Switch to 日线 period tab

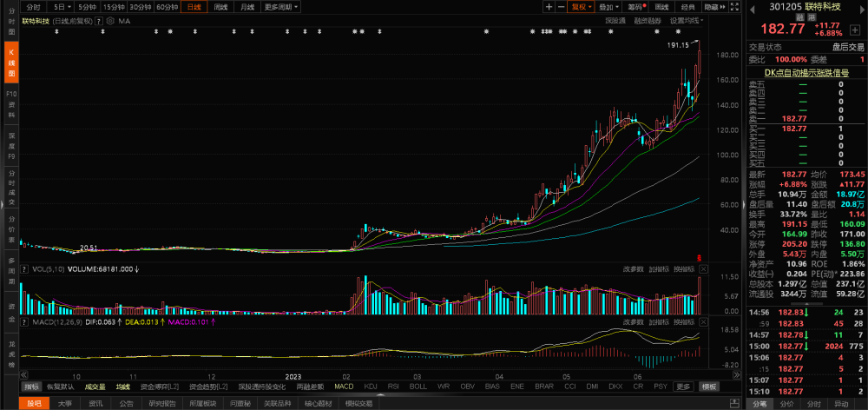194,7
